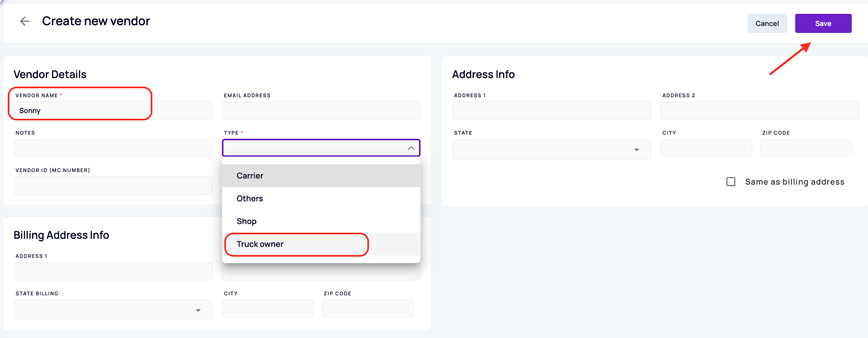Focus Vendor ID (MC Number) field
Image resolution: width=868 pixels, height=338 pixels.
(x=113, y=185)
